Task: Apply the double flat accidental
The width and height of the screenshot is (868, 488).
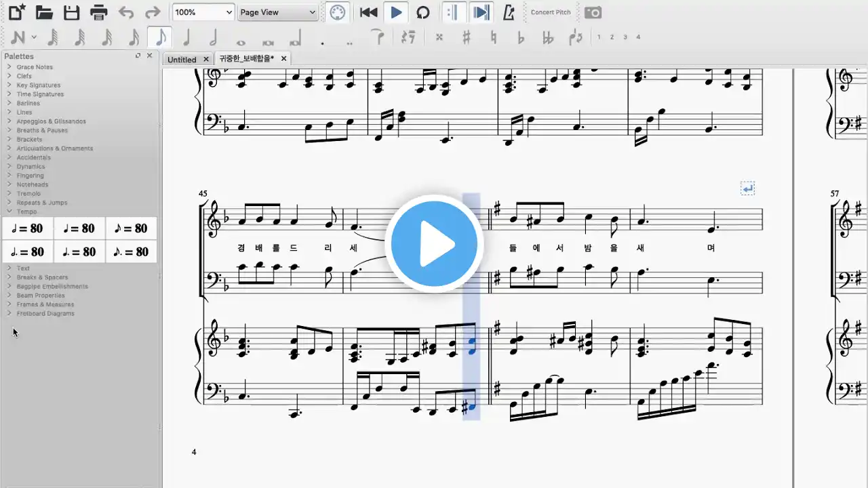Action: pyautogui.click(x=548, y=37)
